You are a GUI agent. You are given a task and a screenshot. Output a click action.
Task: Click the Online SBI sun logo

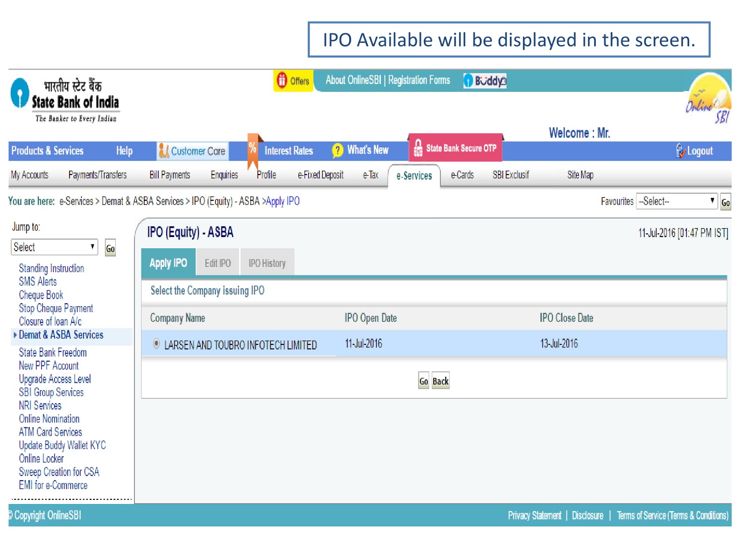(x=709, y=98)
